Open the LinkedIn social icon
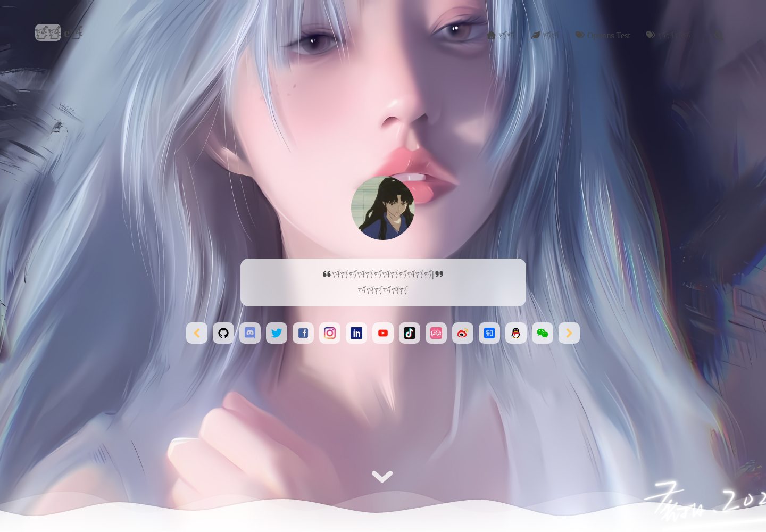The width and height of the screenshot is (766, 532). (356, 333)
